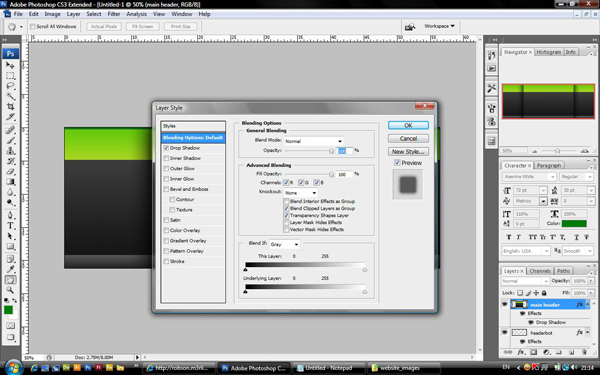Uncheck the Preview checkbox

click(397, 163)
